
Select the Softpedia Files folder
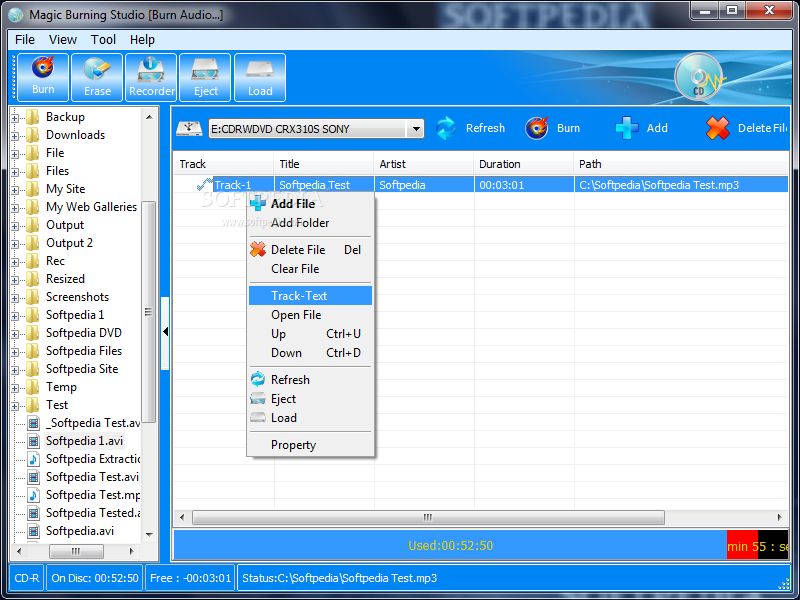(x=84, y=351)
